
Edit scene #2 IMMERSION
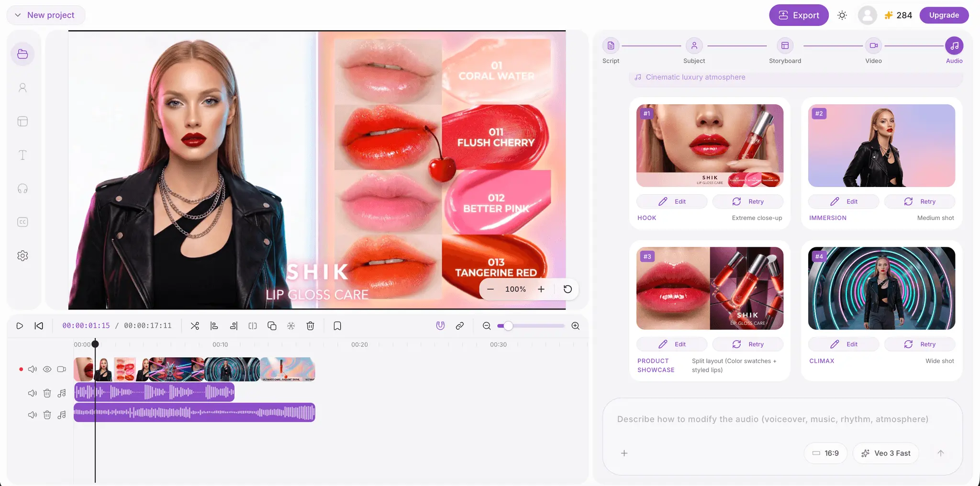point(844,201)
